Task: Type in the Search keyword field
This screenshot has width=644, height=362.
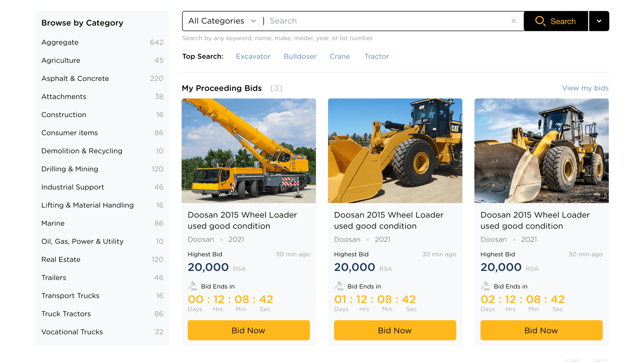Action: point(386,21)
